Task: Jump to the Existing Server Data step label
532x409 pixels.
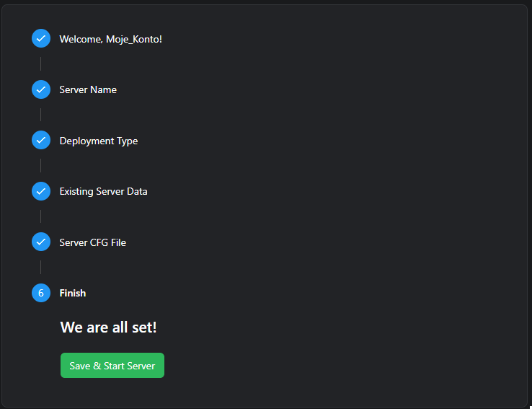Action: pyautogui.click(x=103, y=191)
